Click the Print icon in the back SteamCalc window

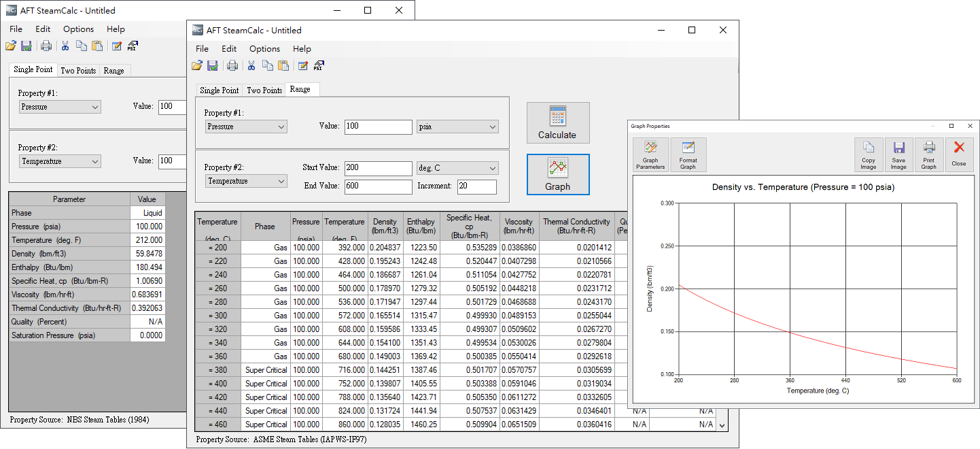(46, 46)
